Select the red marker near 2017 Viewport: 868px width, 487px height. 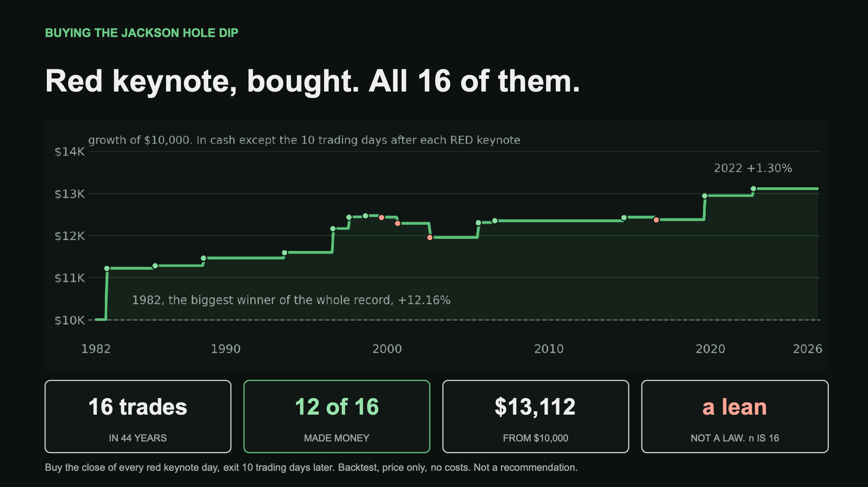pos(656,220)
